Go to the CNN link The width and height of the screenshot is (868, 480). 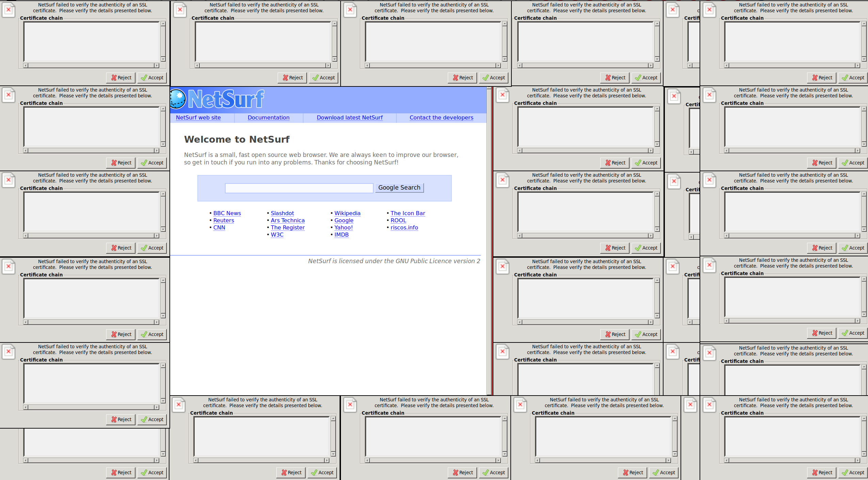click(x=219, y=227)
